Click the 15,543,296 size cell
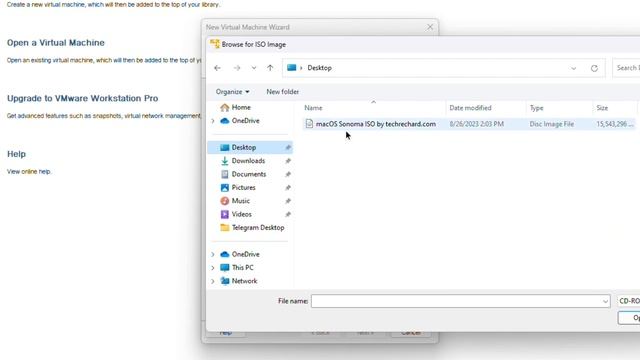The width and height of the screenshot is (640, 360). pos(615,124)
